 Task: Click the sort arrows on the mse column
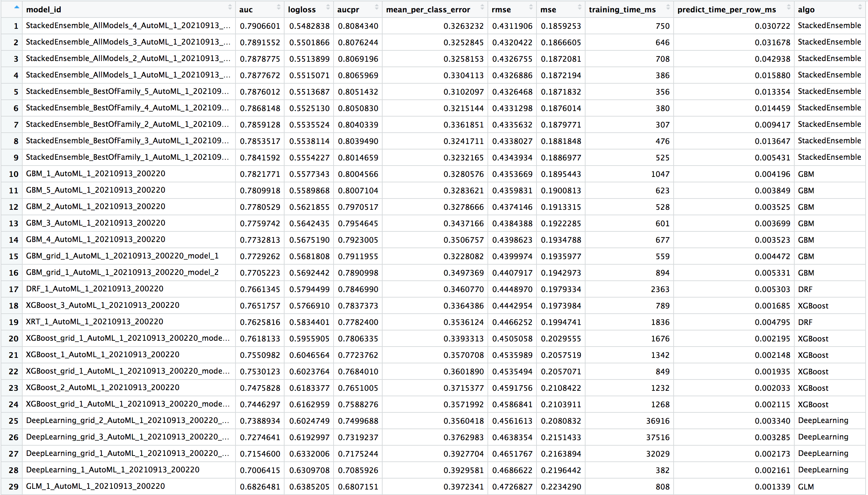pos(579,7)
